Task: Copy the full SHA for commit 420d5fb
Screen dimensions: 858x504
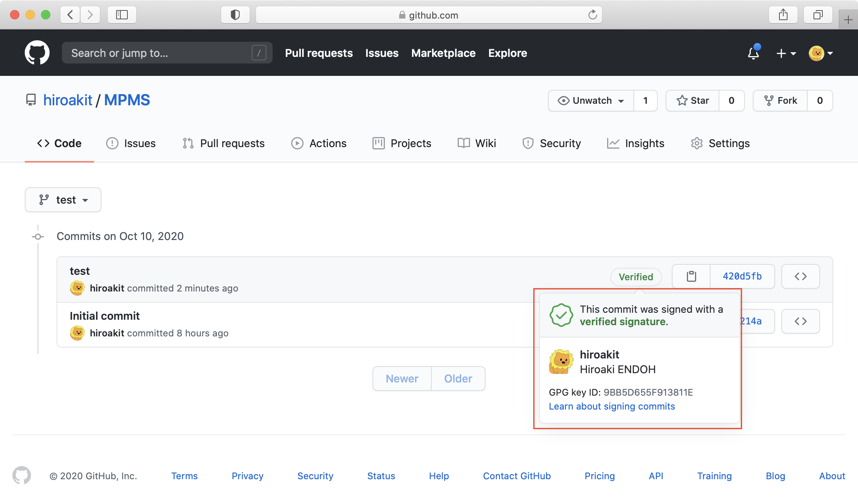Action: point(691,276)
